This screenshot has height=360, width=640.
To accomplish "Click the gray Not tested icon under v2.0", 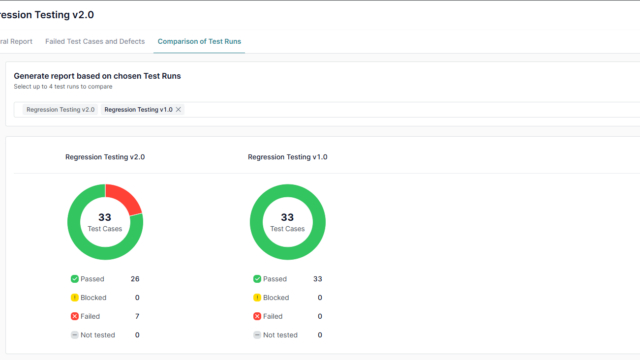I will [x=75, y=335].
